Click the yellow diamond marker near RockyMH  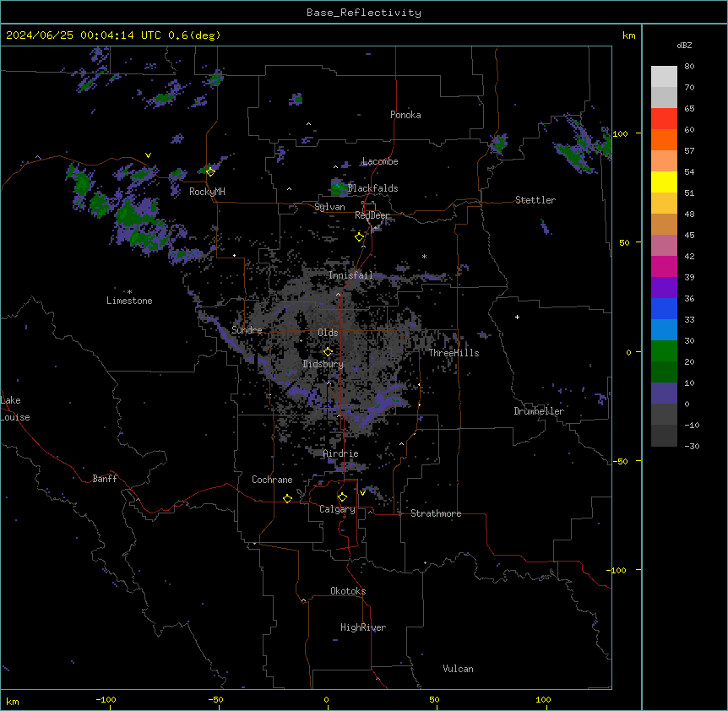coord(210,172)
